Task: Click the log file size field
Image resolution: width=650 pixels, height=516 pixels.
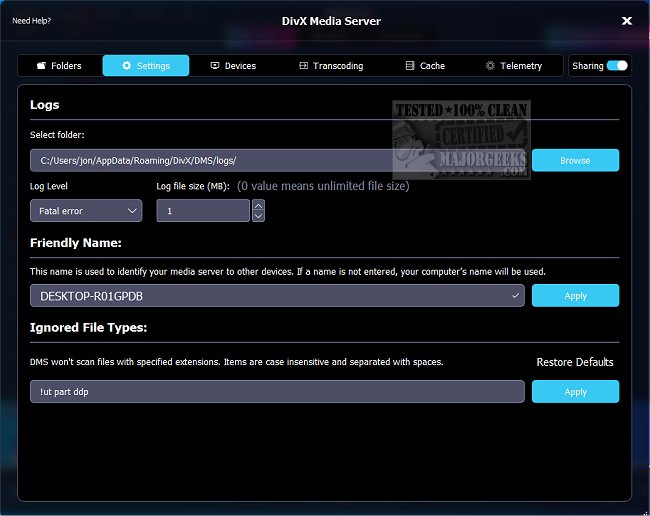Action: tap(203, 211)
